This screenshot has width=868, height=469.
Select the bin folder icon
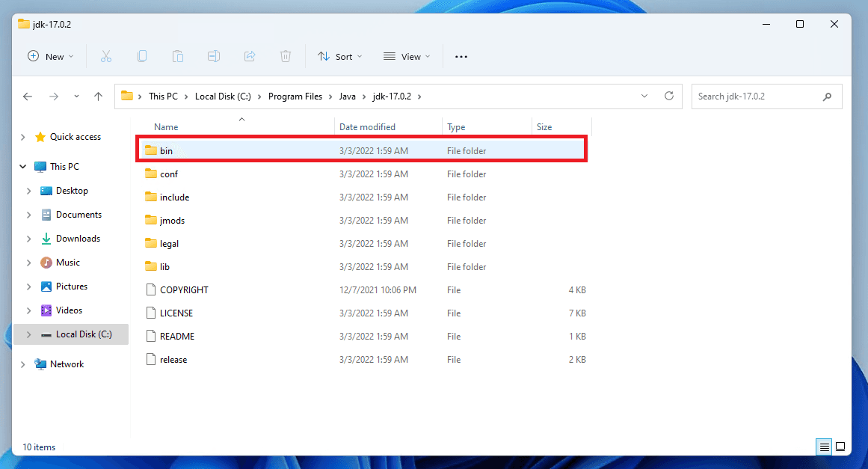pyautogui.click(x=150, y=150)
